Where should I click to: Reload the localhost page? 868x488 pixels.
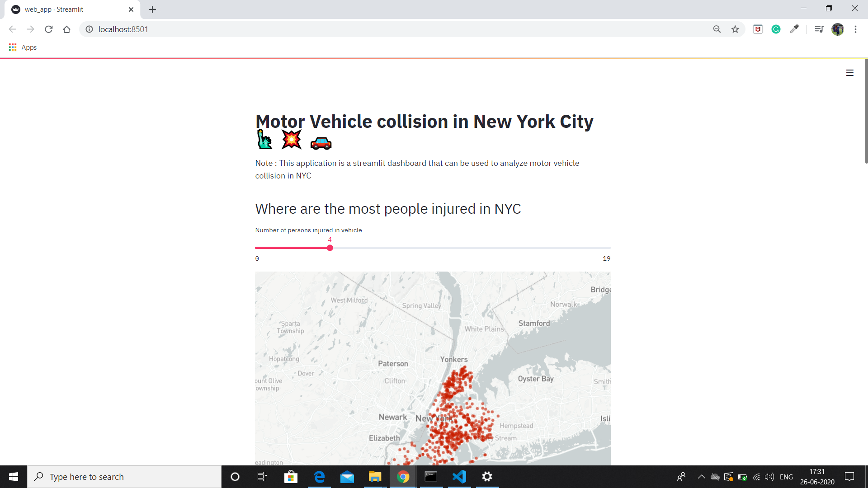coord(49,29)
